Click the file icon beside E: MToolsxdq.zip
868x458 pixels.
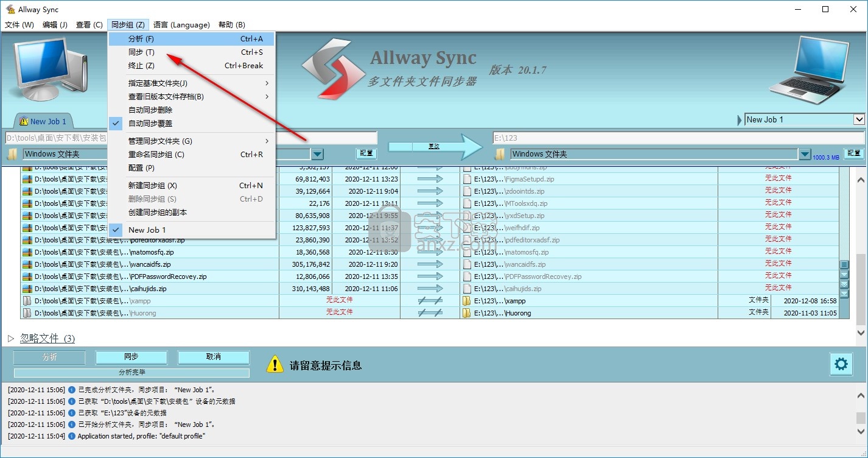click(467, 203)
